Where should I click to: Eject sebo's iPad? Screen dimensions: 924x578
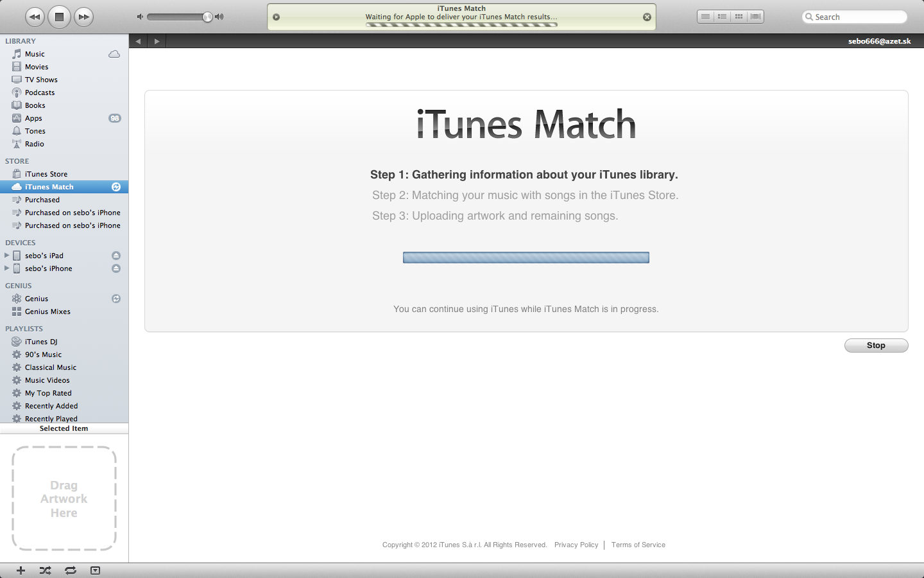click(116, 256)
